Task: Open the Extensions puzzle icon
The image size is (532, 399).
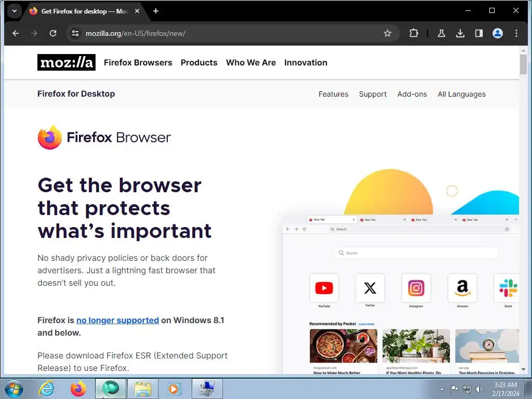Action: coord(414,33)
